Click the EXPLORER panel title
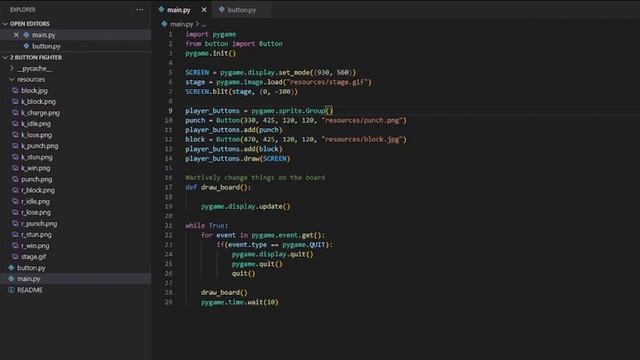The height and width of the screenshot is (360, 640). pos(23,9)
